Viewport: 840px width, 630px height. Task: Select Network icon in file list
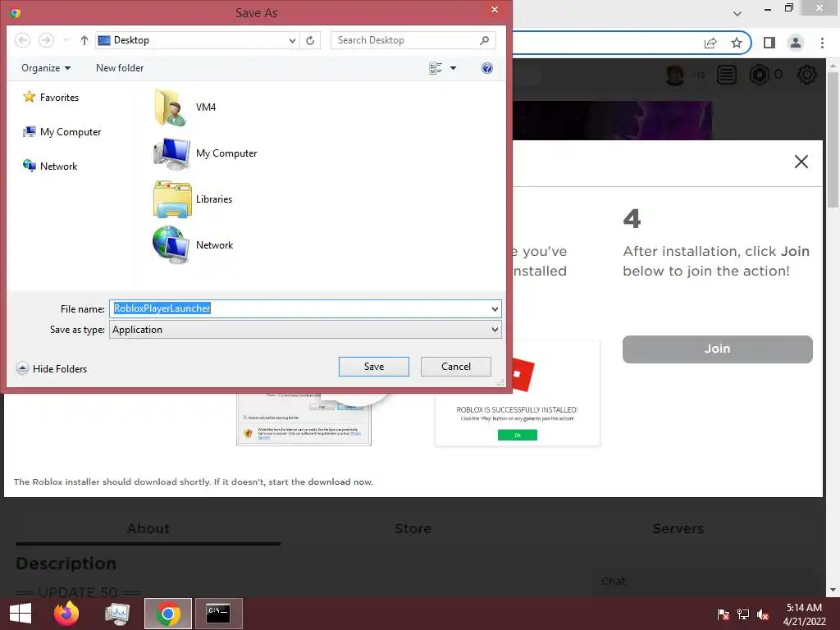[171, 244]
